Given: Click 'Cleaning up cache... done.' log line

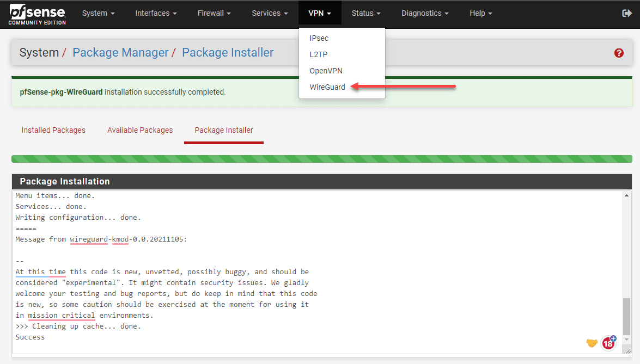Looking at the screenshot, I should tap(78, 326).
